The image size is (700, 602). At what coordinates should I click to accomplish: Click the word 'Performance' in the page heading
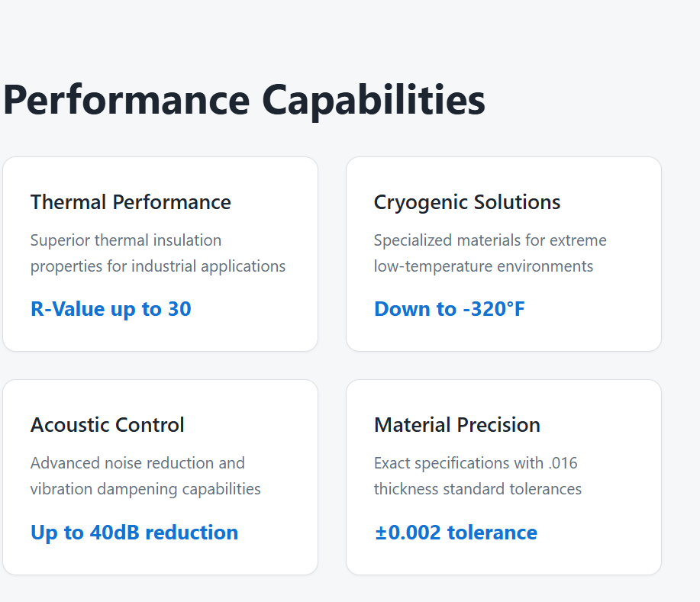pyautogui.click(x=126, y=101)
